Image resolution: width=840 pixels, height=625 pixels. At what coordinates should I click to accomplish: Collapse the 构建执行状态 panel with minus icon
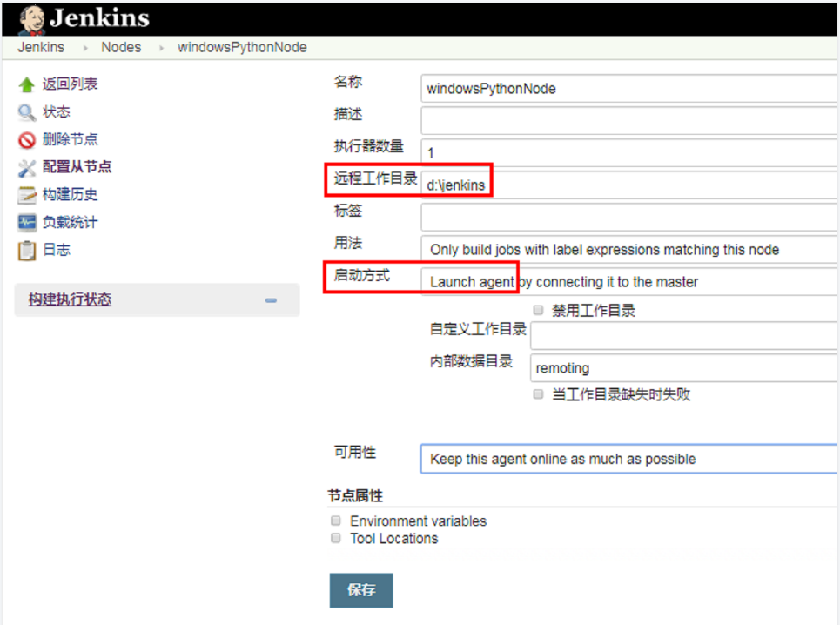click(x=271, y=300)
